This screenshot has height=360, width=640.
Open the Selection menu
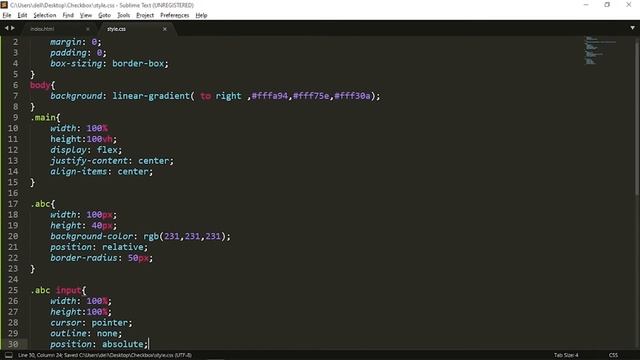point(44,15)
